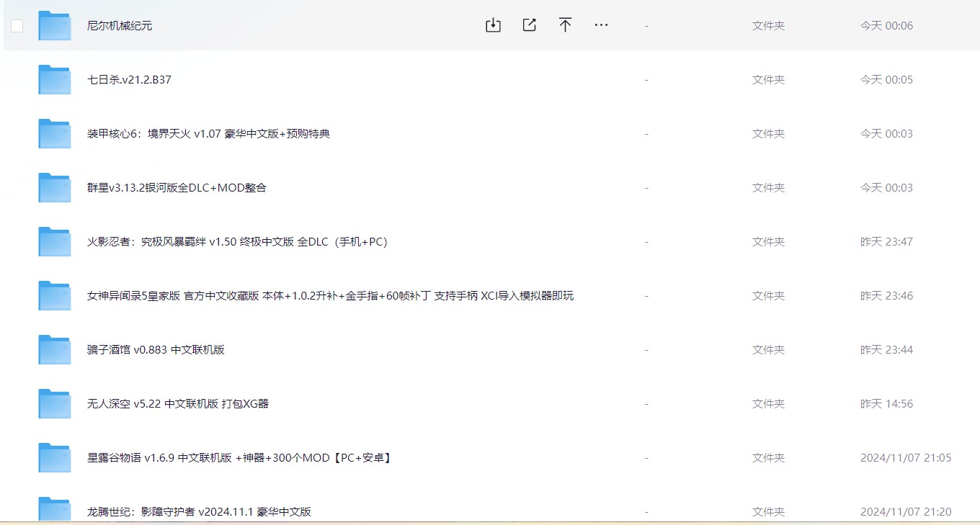The width and height of the screenshot is (980, 525).
Task: Open folder icon for 骗子酒馆 v0.883
Action: (55, 350)
